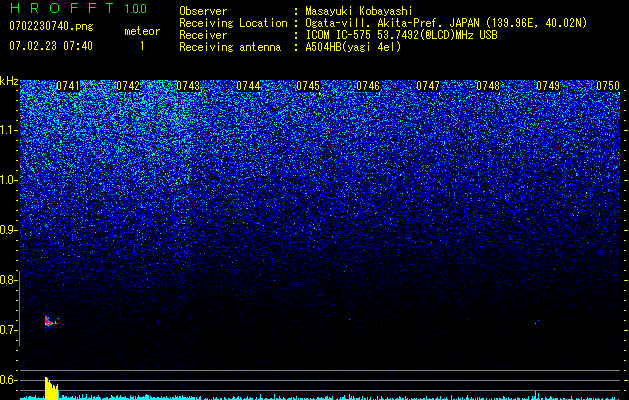Click the yellow signal intensity peak
Image resolution: width=629 pixels, height=400 pixels.
click(51, 388)
